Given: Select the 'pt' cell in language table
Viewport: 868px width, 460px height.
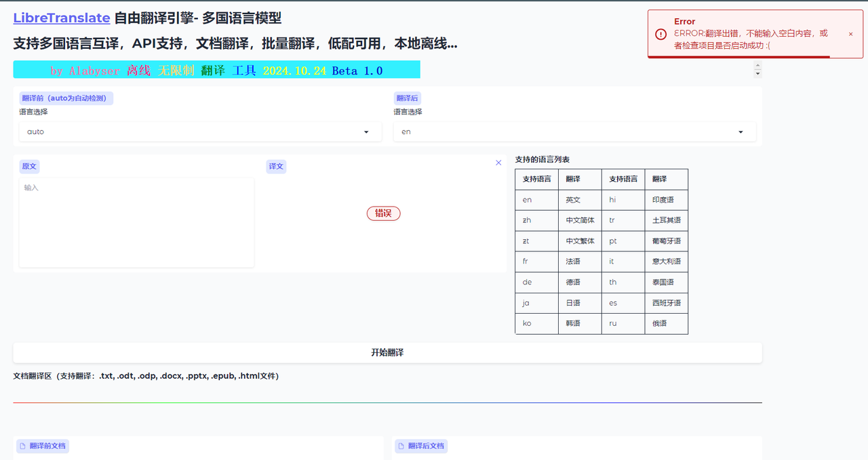Looking at the screenshot, I should pyautogui.click(x=623, y=241).
